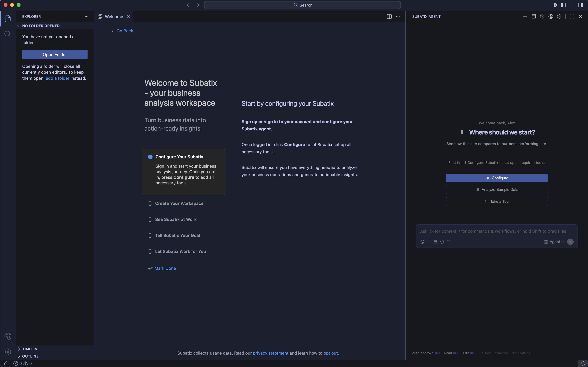
Task: Open agent settings with the gear icon
Action: pos(559,16)
